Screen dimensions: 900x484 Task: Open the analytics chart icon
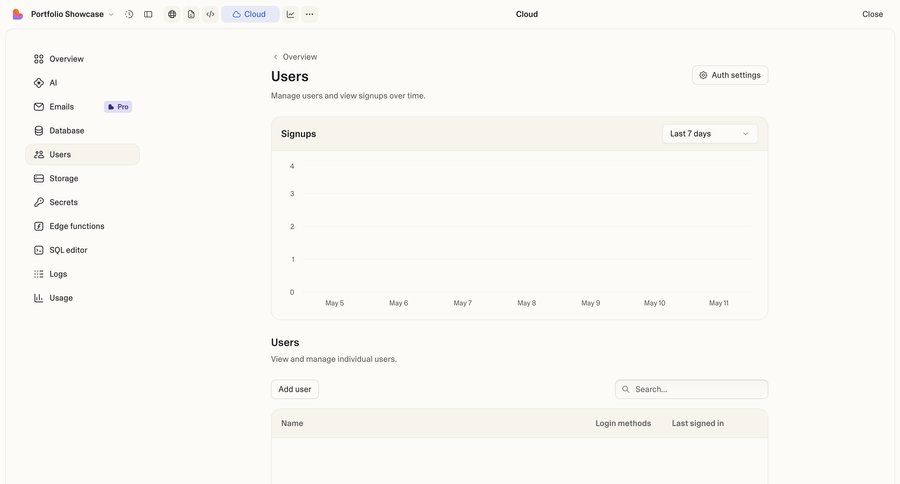[x=290, y=14]
